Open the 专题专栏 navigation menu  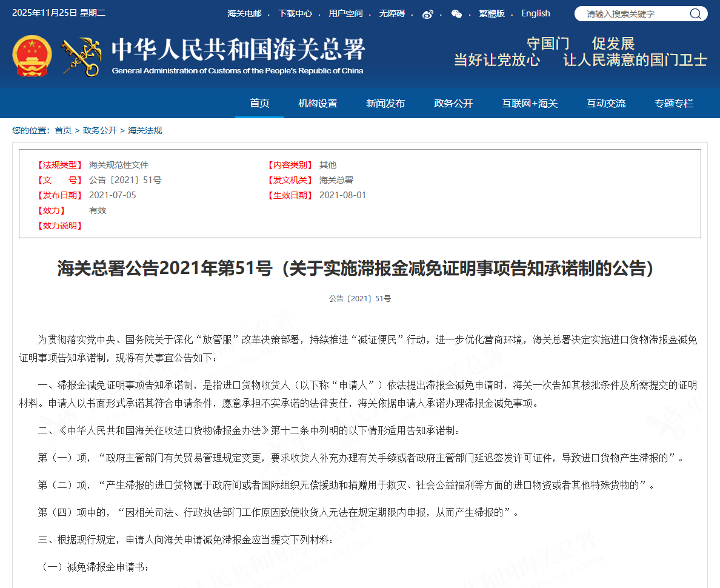pos(674,104)
